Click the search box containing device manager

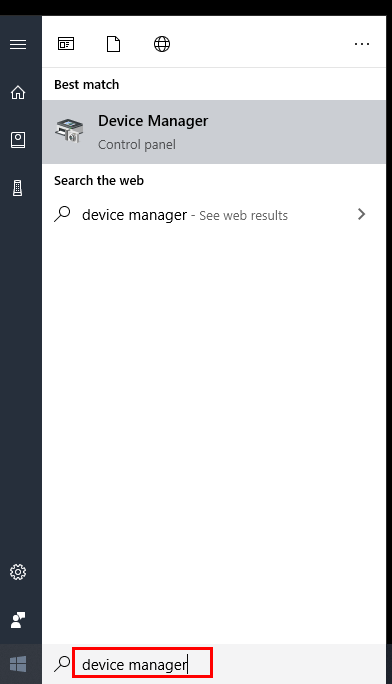coord(143,664)
